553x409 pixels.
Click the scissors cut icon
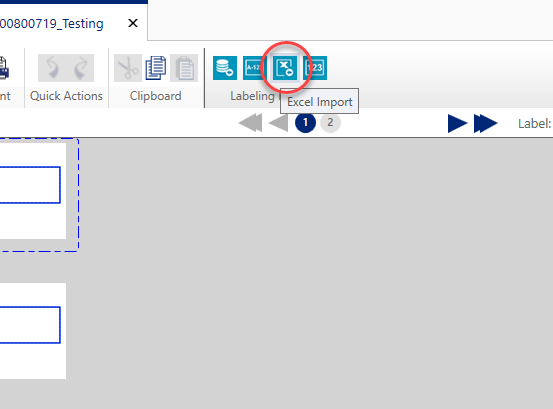[x=128, y=68]
